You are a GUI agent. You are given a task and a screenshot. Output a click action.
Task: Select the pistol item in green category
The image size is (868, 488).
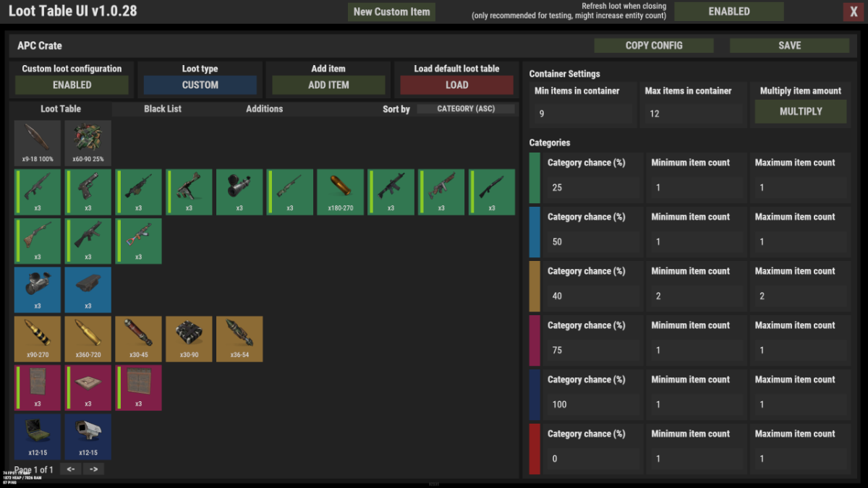[88, 192]
